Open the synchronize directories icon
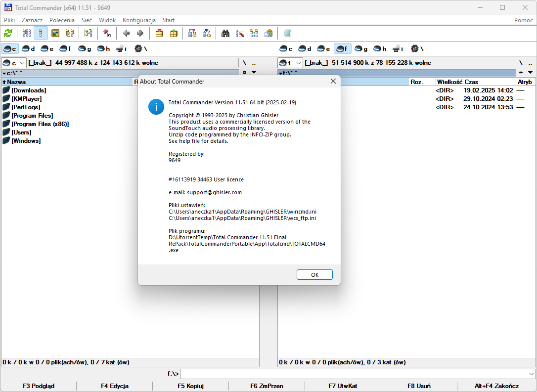Viewport: 537px width, 392px height. [254, 33]
